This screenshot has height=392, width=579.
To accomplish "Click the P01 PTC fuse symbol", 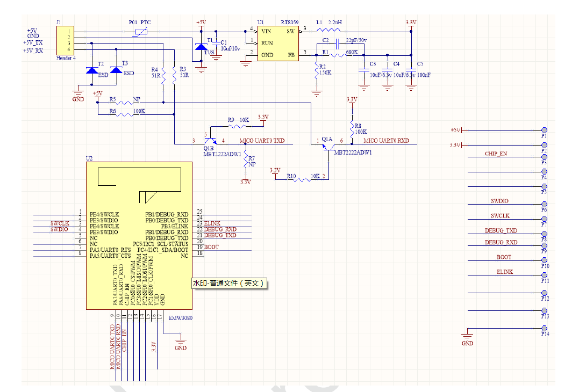I will pyautogui.click(x=140, y=32).
